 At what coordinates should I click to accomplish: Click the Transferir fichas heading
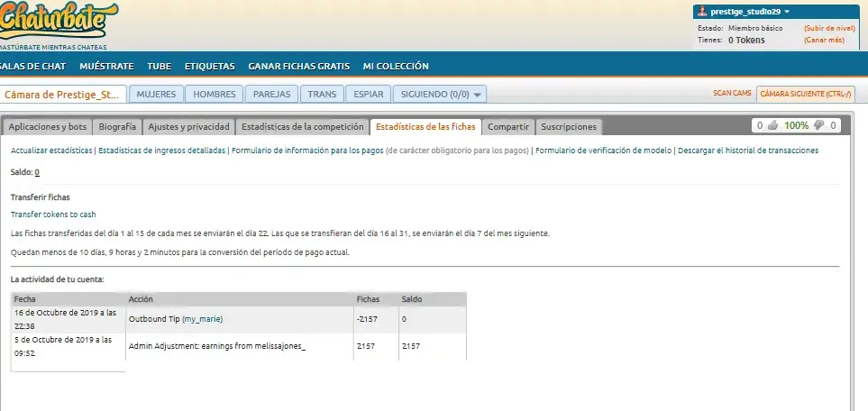[x=41, y=197]
